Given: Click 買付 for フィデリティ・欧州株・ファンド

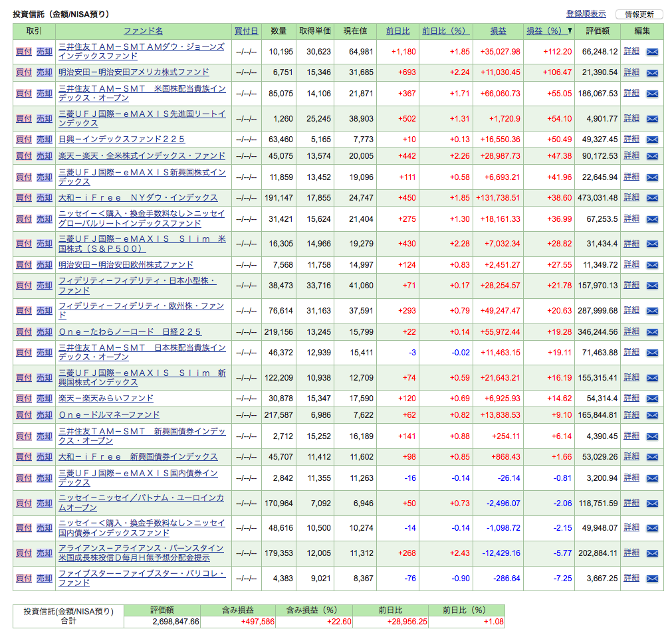Looking at the screenshot, I should click(x=24, y=310).
